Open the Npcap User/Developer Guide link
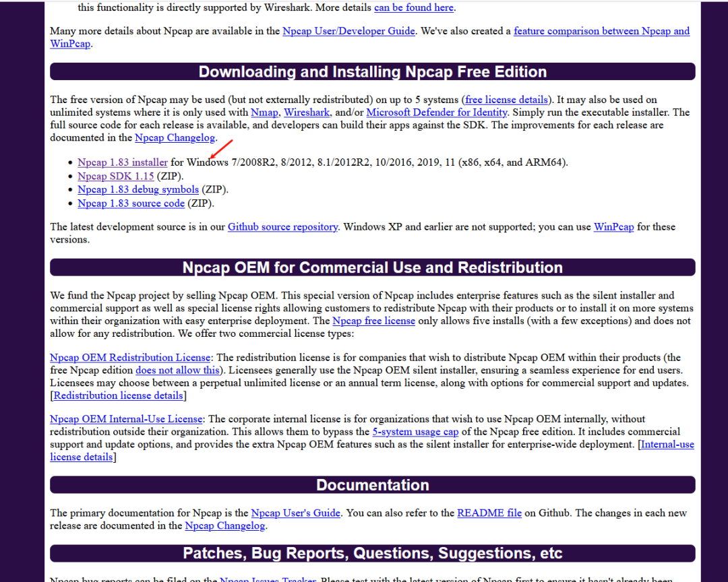Viewport: 728px width, 582px height. tap(348, 31)
